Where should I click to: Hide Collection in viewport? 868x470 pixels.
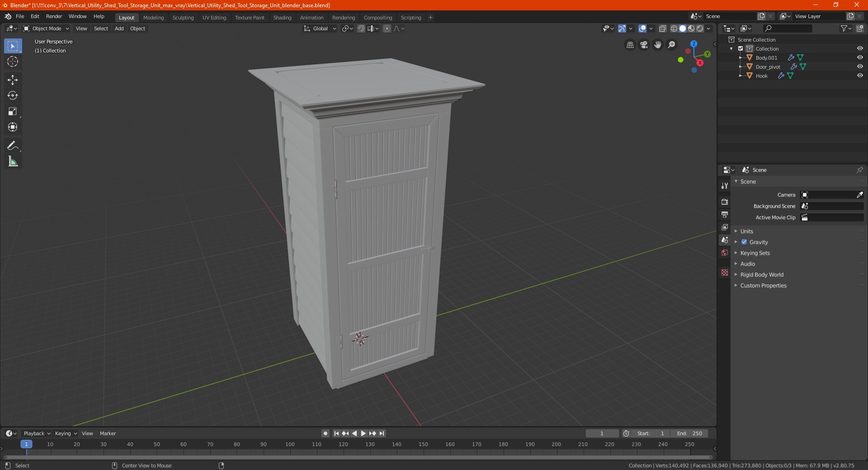860,48
